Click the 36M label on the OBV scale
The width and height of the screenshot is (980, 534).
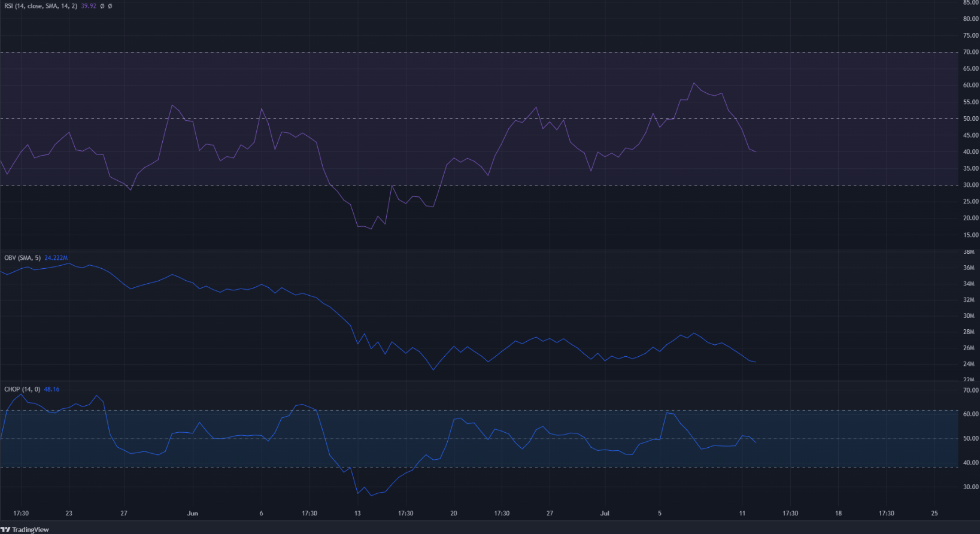point(969,268)
